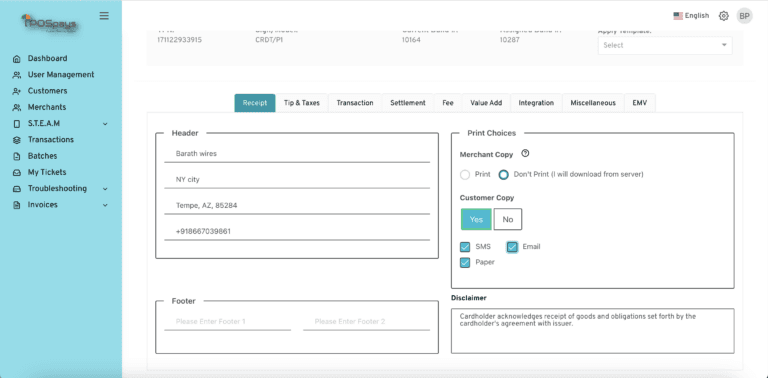
Task: Open the Transaction tab
Action: click(355, 103)
